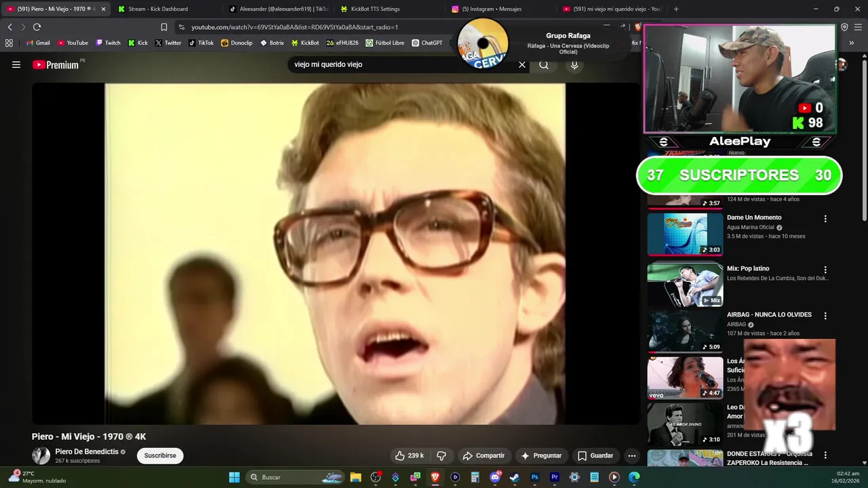Click the Preguntar button
This screenshot has height=488, width=868.
click(540, 455)
